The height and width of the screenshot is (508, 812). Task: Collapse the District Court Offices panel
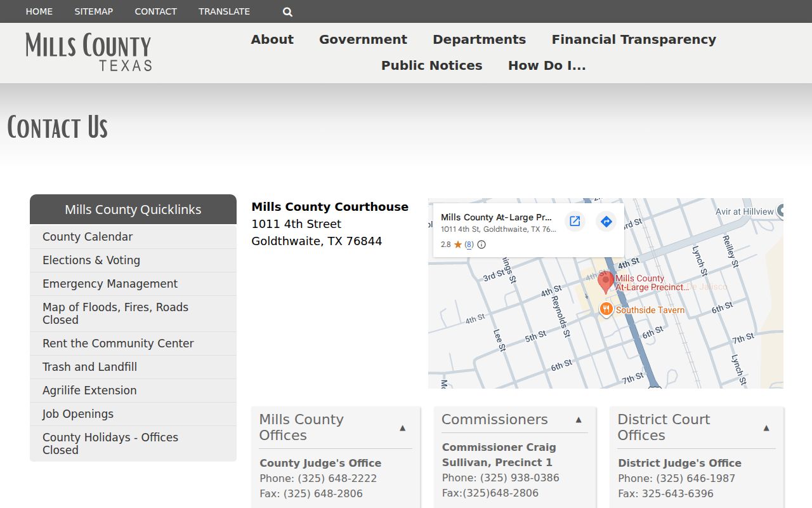(766, 428)
